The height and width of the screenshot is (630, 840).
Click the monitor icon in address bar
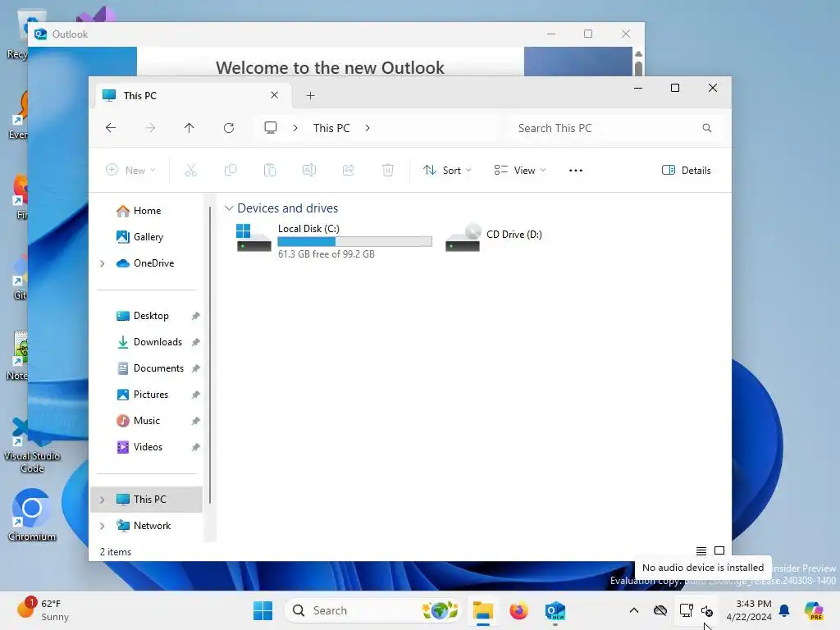pos(271,128)
